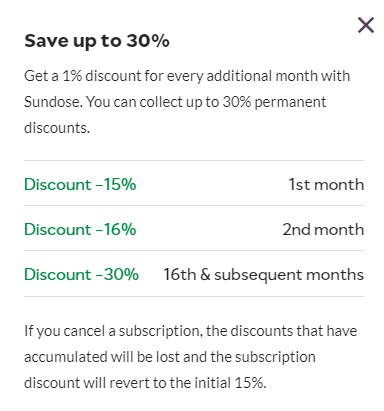Close the Save up to 30% popup
384x411 pixels.
[x=366, y=25]
